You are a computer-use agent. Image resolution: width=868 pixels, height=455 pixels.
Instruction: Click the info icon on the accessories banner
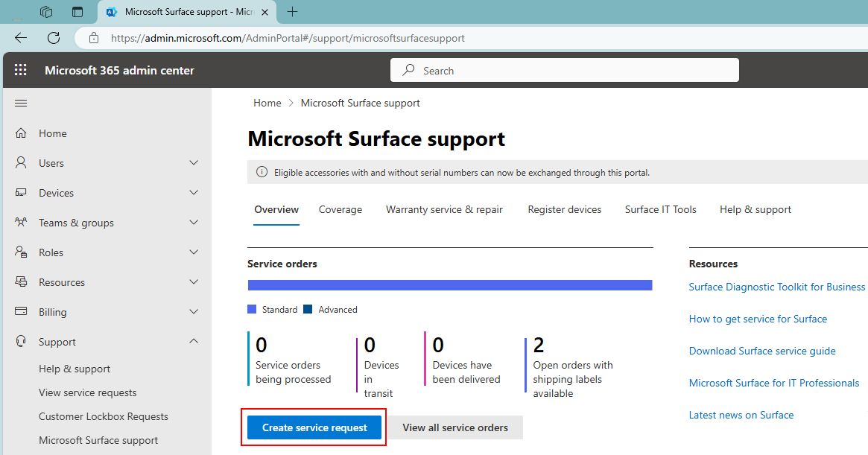262,171
